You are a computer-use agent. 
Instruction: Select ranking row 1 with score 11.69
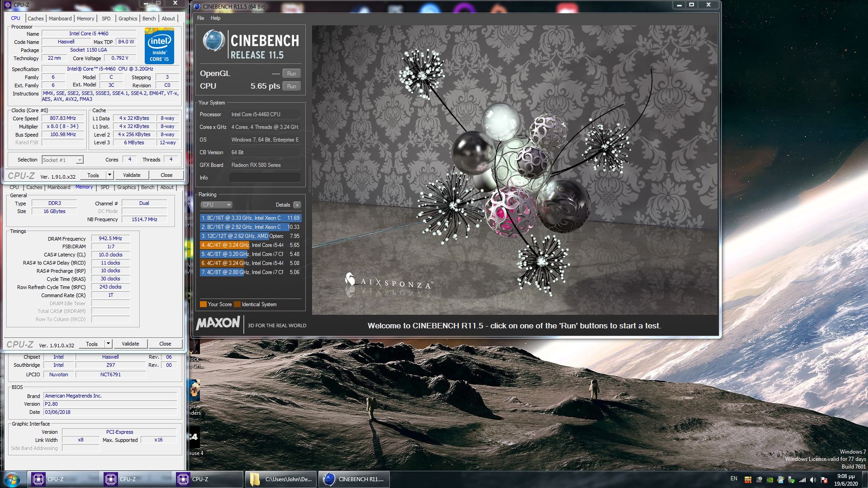pos(250,218)
